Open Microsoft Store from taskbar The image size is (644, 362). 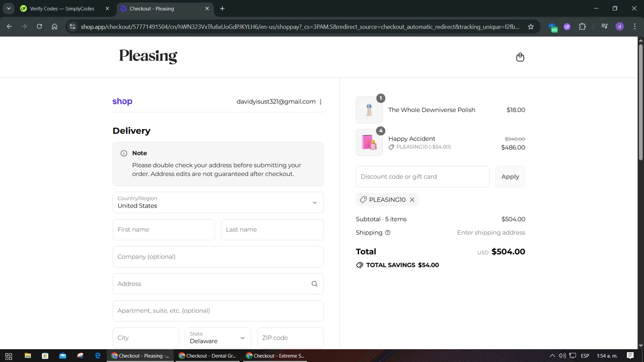pos(45,356)
